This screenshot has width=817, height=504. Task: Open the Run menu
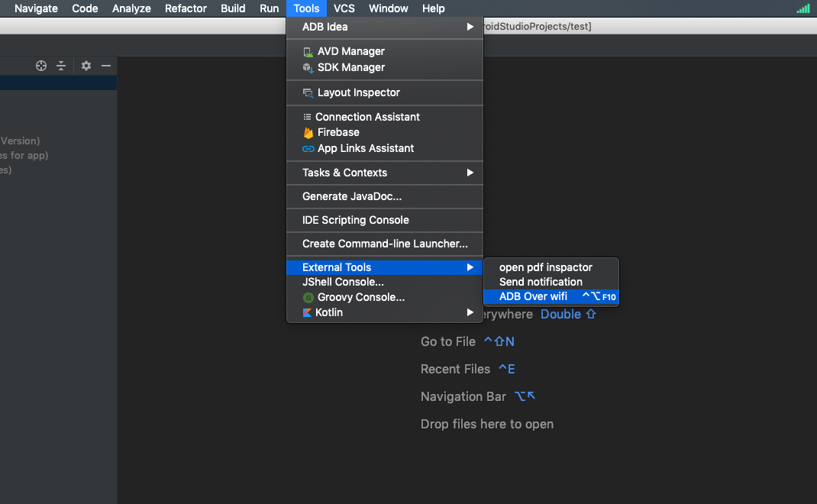tap(269, 8)
